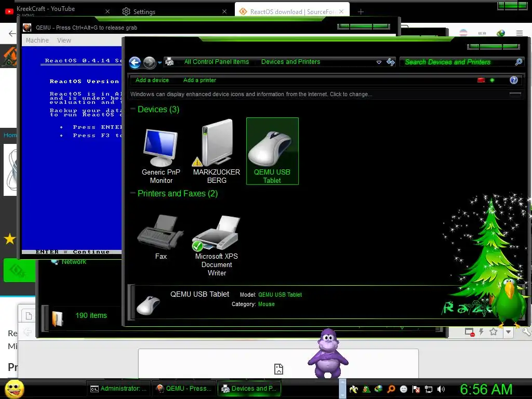Open dropdown arrow beside the lower toolbar star
The height and width of the screenshot is (399, 532).
pos(508,332)
